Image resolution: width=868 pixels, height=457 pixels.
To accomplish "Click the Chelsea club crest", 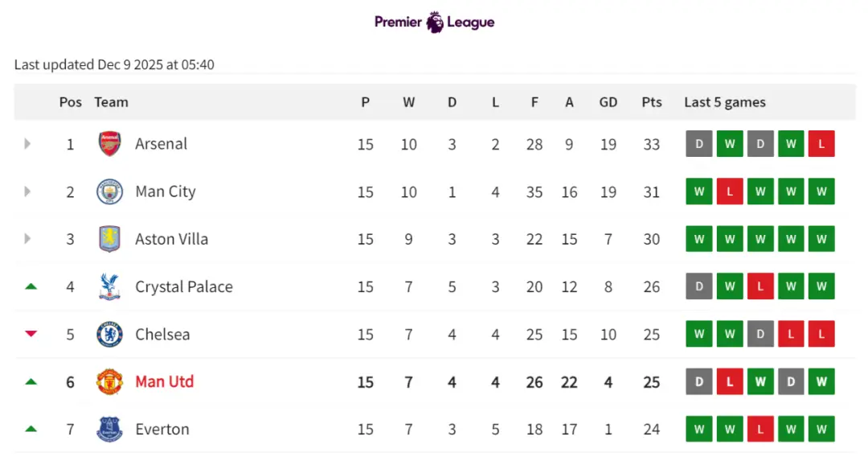I will click(110, 334).
